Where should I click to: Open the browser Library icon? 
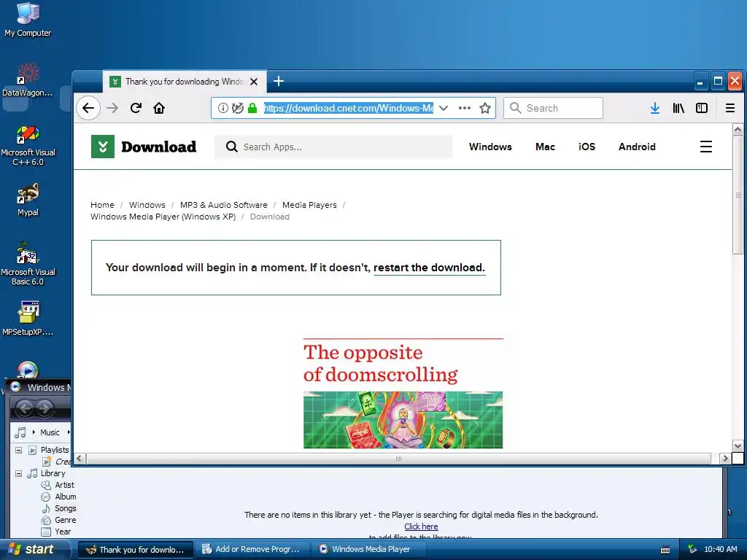(678, 108)
